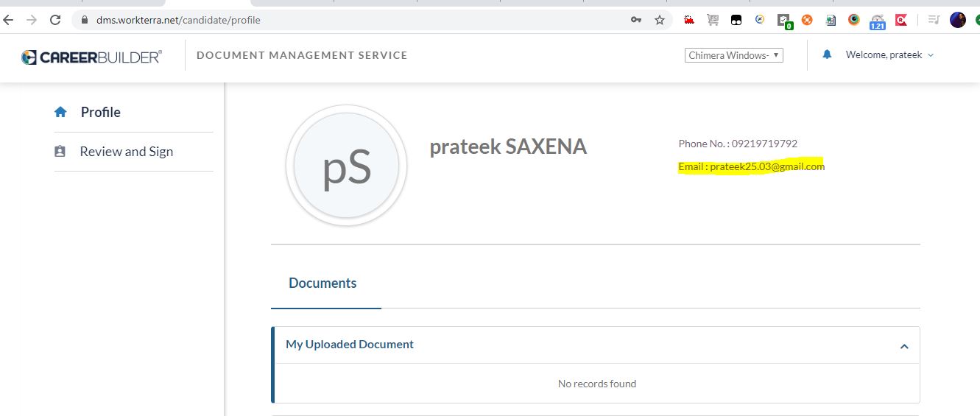Image resolution: width=980 pixels, height=416 pixels.
Task: Expand the Welcome, prateek user menu
Action: pyautogui.click(x=889, y=55)
